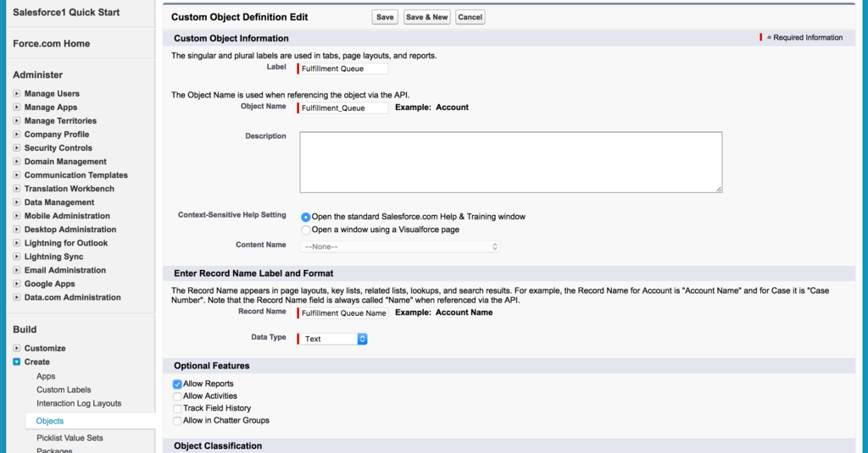868x453 pixels.
Task: Click the Save button
Action: pos(385,17)
